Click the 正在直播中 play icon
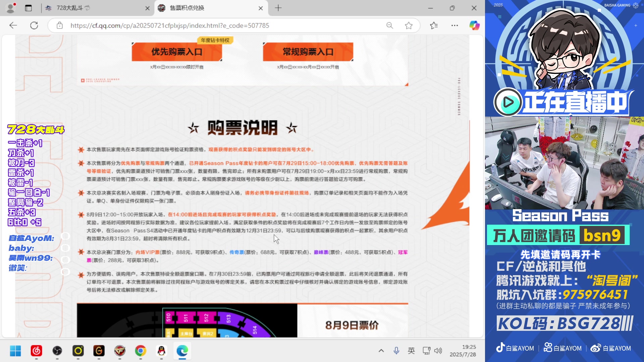 coord(508,102)
